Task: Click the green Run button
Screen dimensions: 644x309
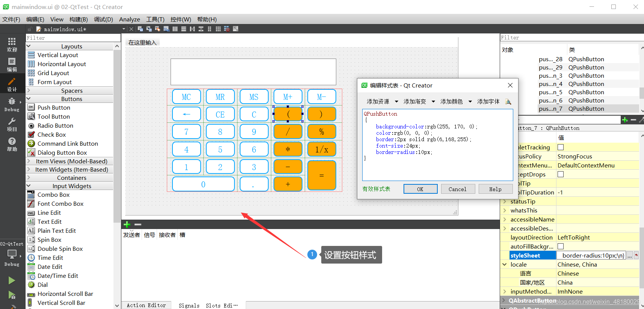Action: pos(12,280)
